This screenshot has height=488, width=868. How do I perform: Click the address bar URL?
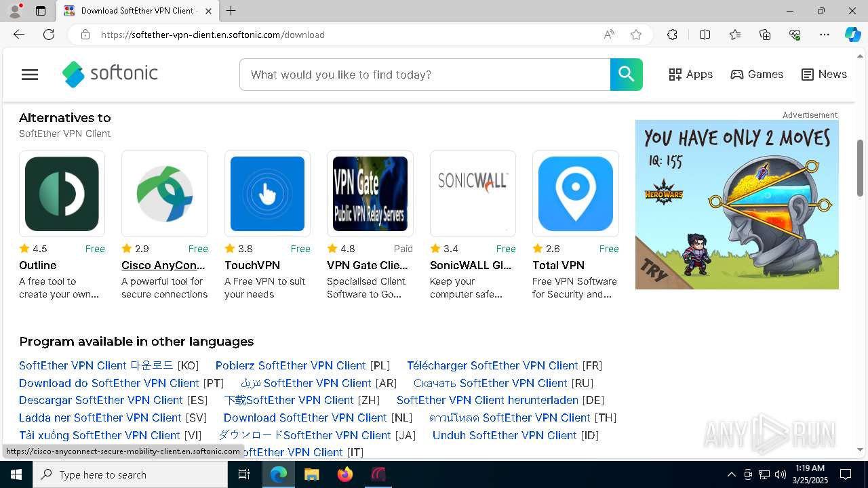pos(213,35)
